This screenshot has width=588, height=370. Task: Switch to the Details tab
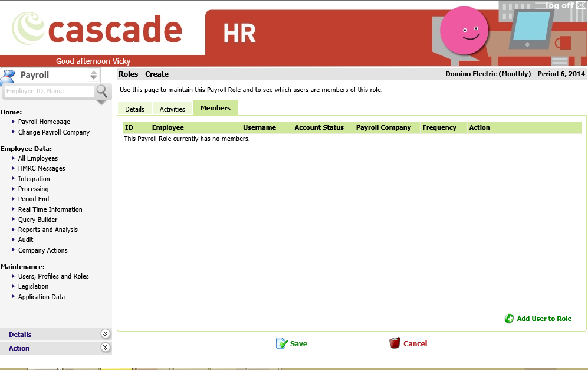pos(134,109)
